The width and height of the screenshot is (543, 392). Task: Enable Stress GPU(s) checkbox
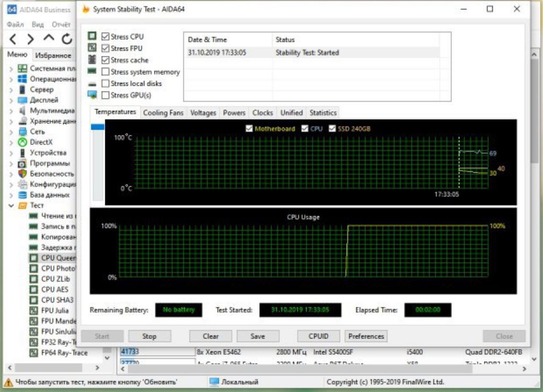[x=105, y=95]
